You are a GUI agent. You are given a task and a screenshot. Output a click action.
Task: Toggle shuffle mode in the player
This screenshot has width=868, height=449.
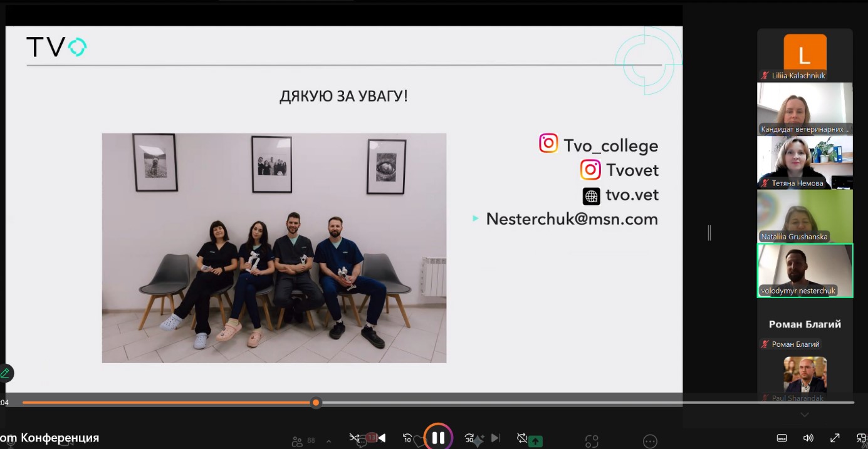tap(355, 438)
